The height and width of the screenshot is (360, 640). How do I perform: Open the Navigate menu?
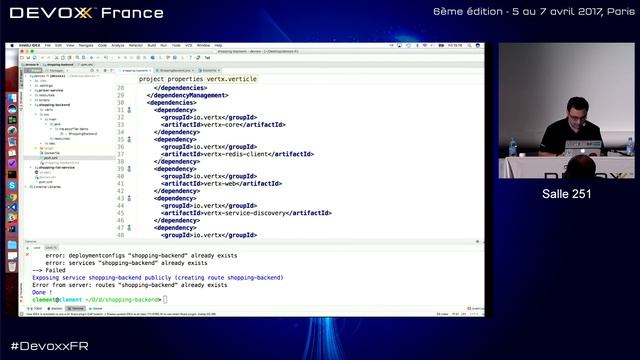coord(86,45)
